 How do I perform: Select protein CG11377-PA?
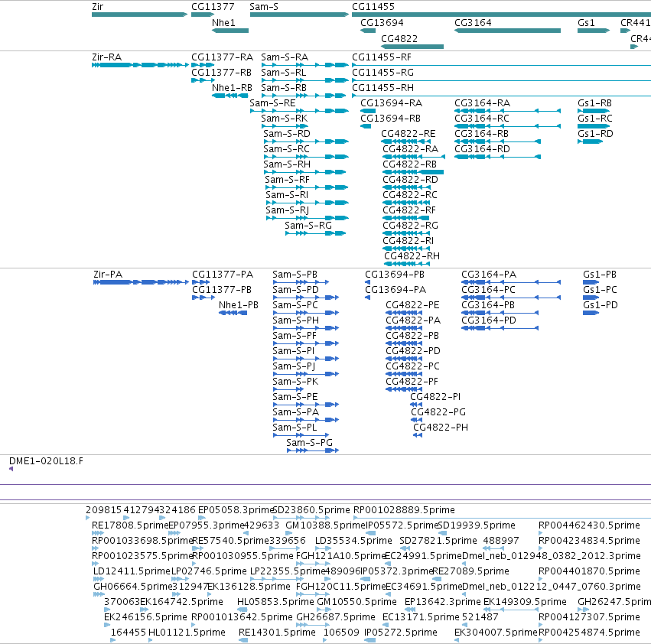pyautogui.click(x=201, y=282)
